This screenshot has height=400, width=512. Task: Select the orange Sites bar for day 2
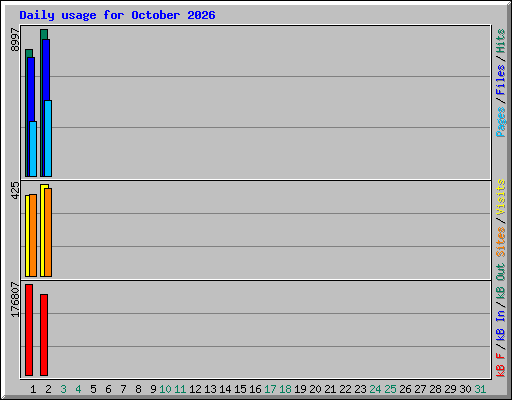(x=48, y=232)
